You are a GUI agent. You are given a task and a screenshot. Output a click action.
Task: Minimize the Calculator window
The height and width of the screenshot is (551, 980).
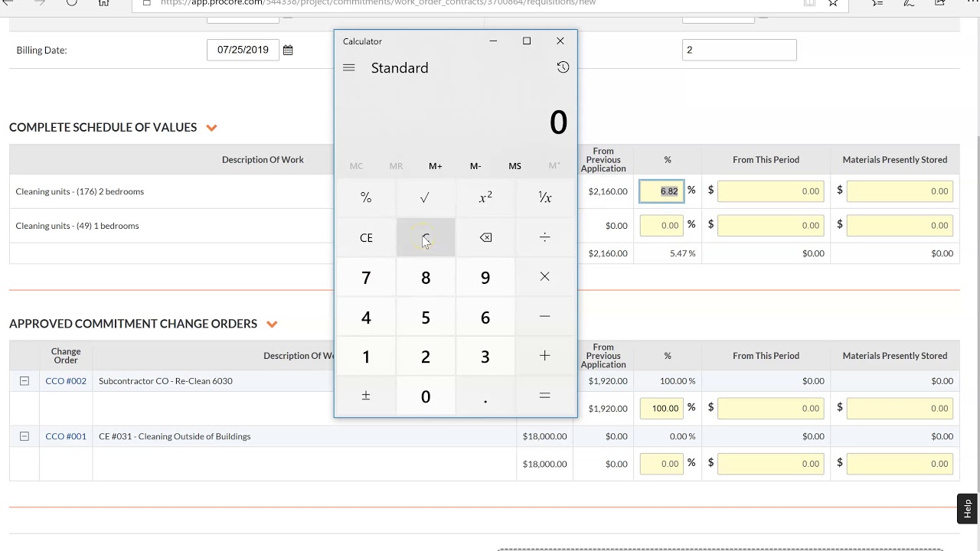point(493,41)
